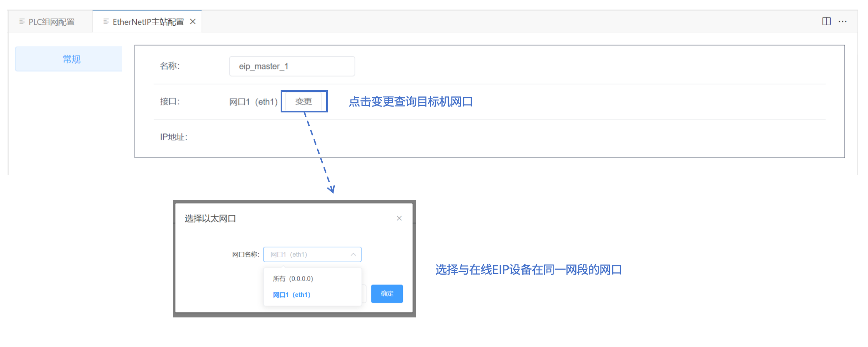This screenshot has height=347, width=868.
Task: Click the 网口名称 label in dialog
Action: [x=246, y=254]
